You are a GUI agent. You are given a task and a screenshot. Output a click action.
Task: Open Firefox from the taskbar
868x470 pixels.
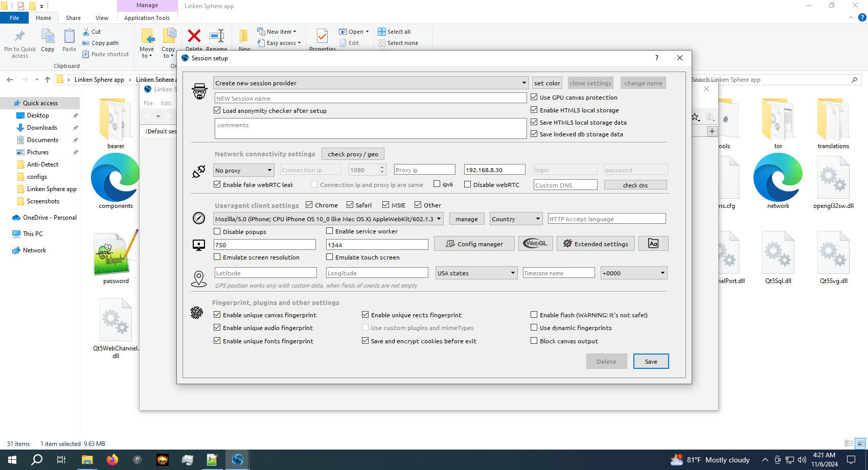[112, 460]
